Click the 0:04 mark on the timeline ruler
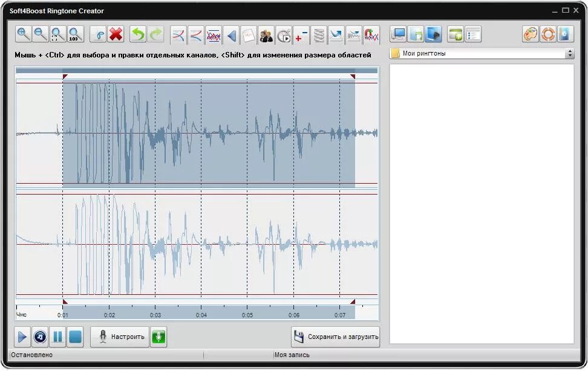Viewport: 588px width, 371px height. (x=201, y=315)
